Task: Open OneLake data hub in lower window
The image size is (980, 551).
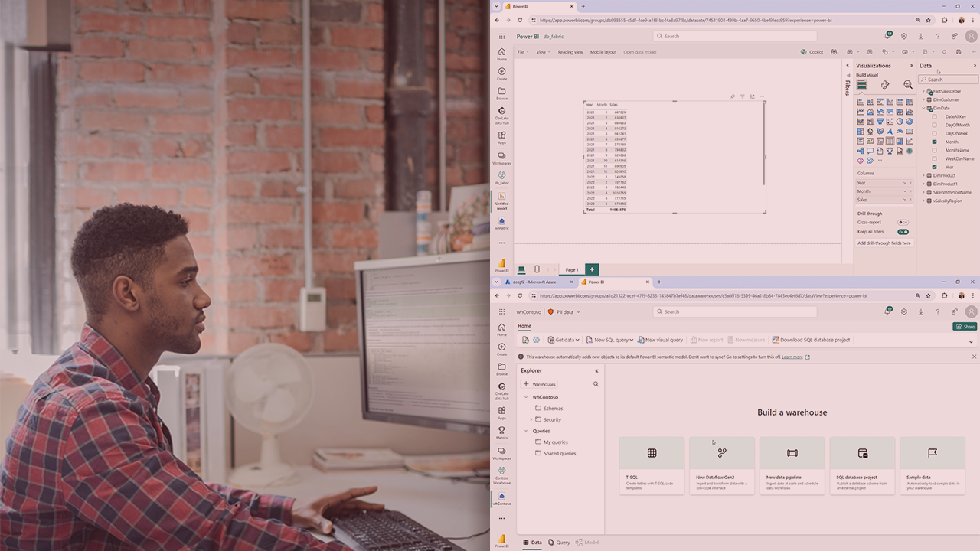Action: coord(501,390)
